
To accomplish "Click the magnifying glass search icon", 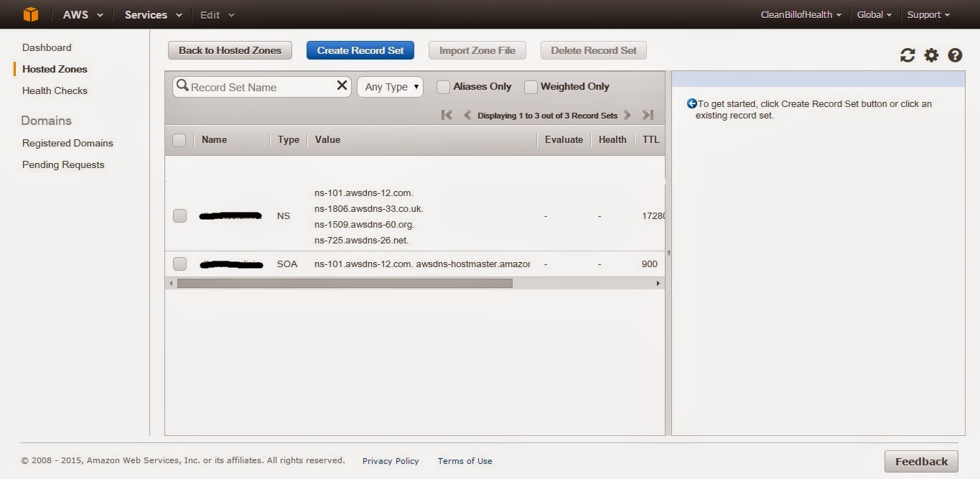I will 182,86.
